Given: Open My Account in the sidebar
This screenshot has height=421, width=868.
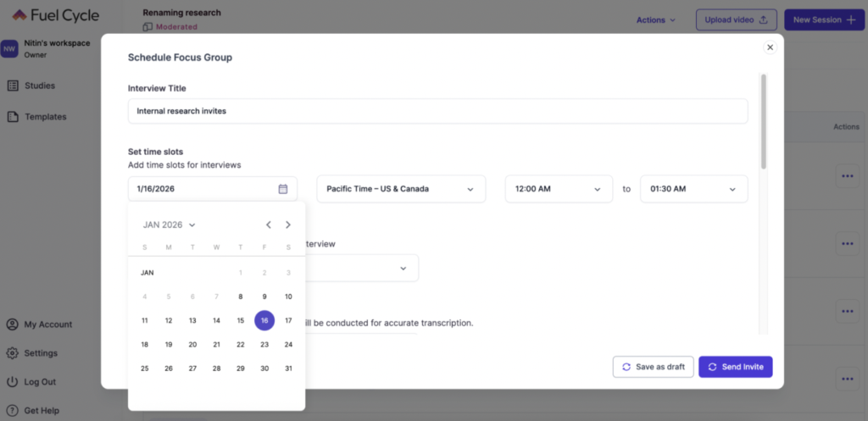Looking at the screenshot, I should click(x=47, y=324).
